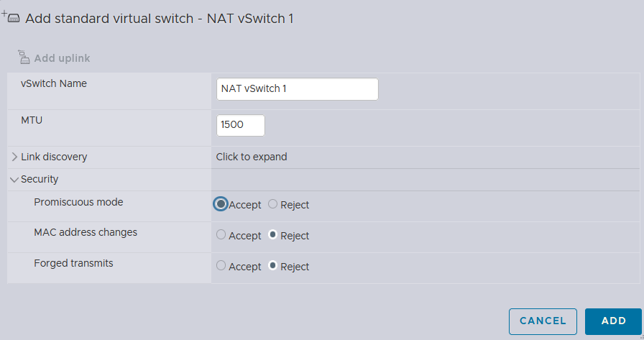The height and width of the screenshot is (340, 644).
Task: Click the vSwitch Name text field
Action: [298, 89]
